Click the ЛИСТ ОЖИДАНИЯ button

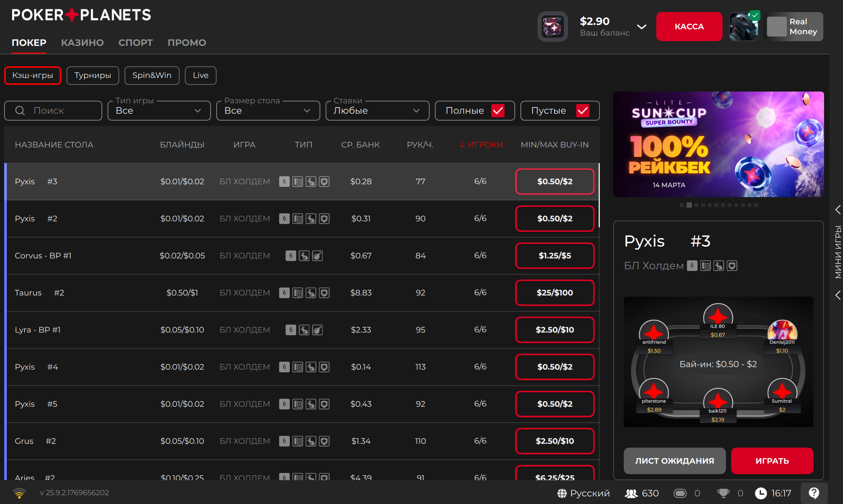(674, 460)
